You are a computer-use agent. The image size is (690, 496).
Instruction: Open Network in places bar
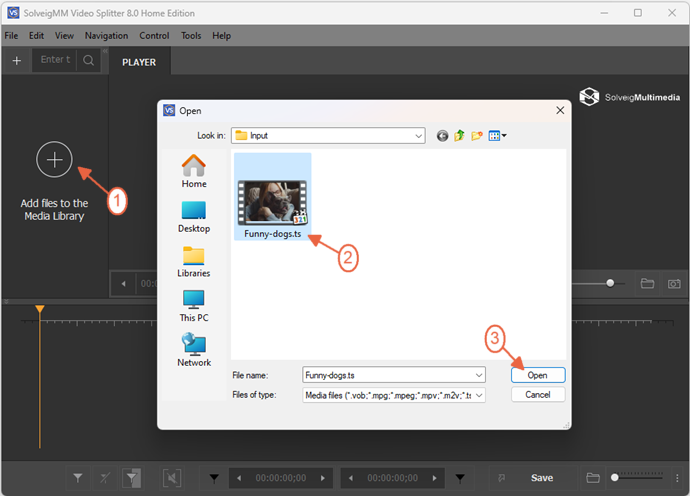pos(194,350)
